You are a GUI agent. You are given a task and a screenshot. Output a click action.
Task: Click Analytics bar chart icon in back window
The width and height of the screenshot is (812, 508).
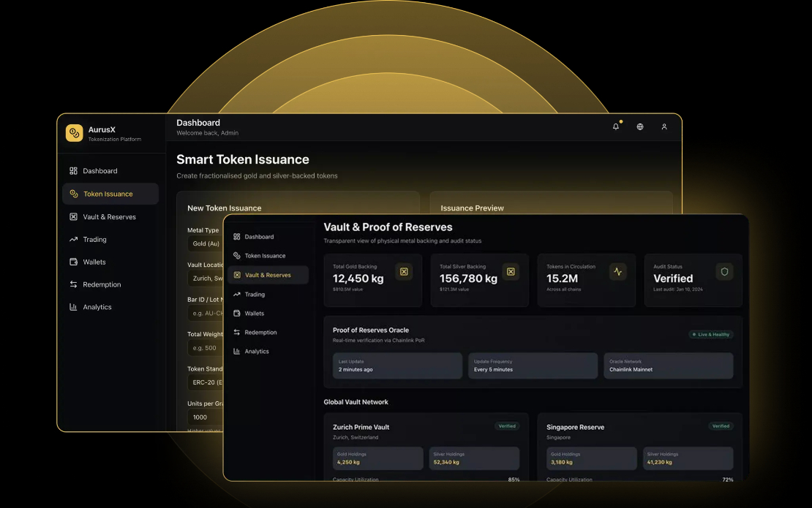click(x=74, y=307)
